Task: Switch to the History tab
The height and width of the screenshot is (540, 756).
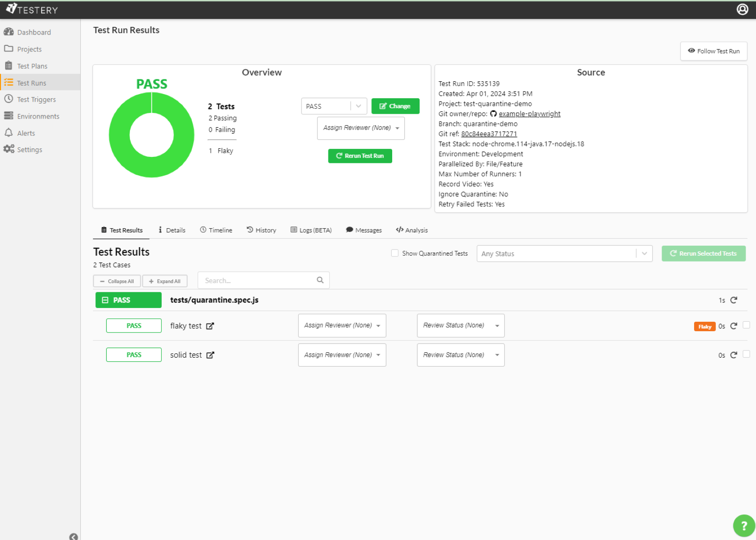Action: [261, 230]
